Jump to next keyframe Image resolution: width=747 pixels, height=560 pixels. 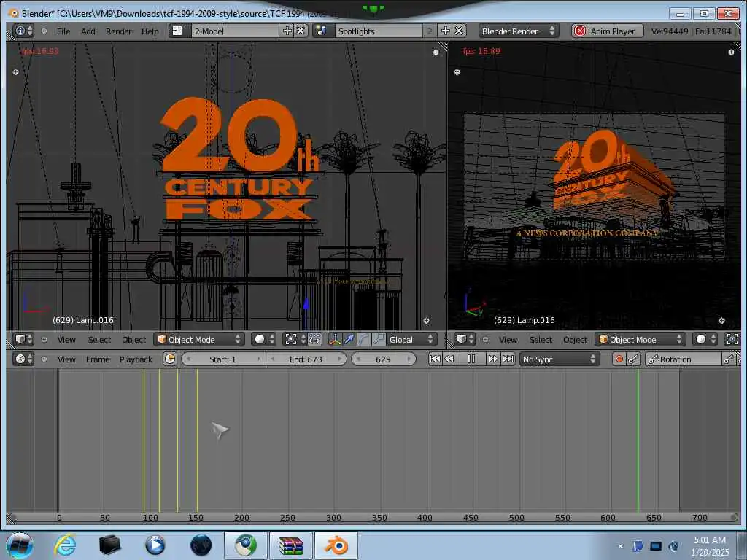click(x=493, y=359)
